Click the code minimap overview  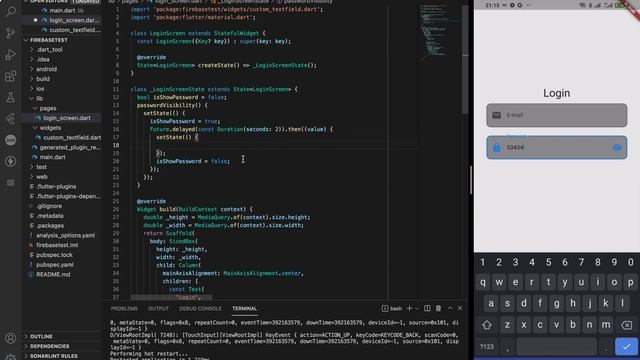tap(439, 31)
